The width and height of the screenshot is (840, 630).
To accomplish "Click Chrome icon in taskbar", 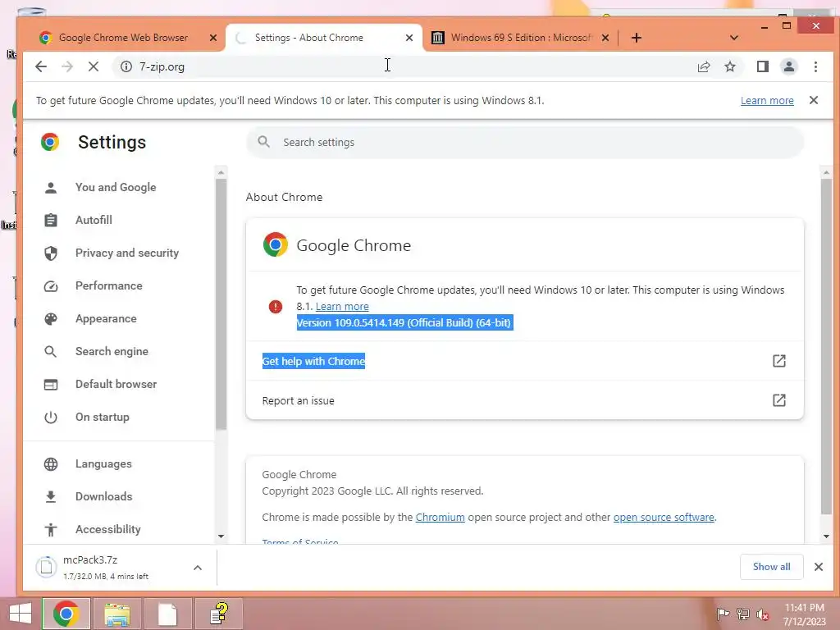I will (x=66, y=614).
